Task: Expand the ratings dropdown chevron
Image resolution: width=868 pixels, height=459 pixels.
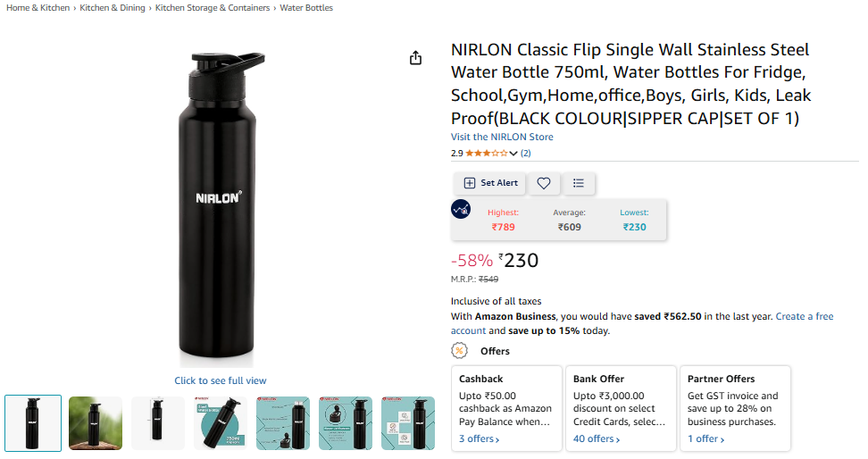Action: (x=513, y=154)
